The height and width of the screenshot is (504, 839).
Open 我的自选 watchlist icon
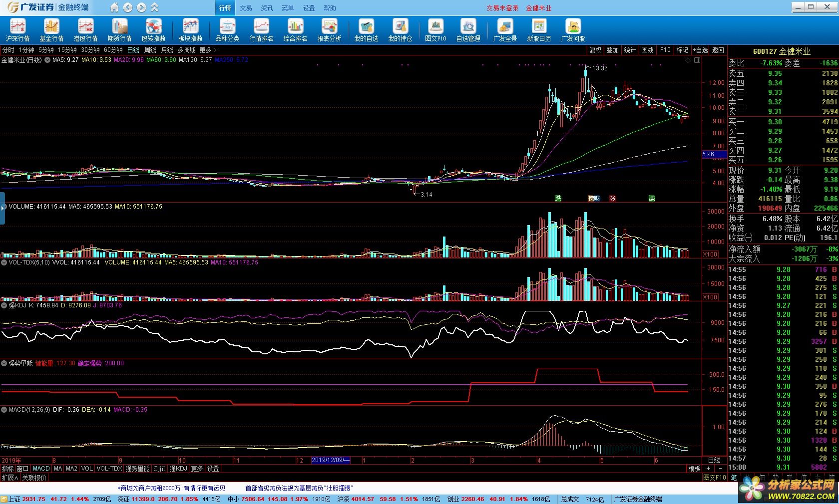[366, 29]
